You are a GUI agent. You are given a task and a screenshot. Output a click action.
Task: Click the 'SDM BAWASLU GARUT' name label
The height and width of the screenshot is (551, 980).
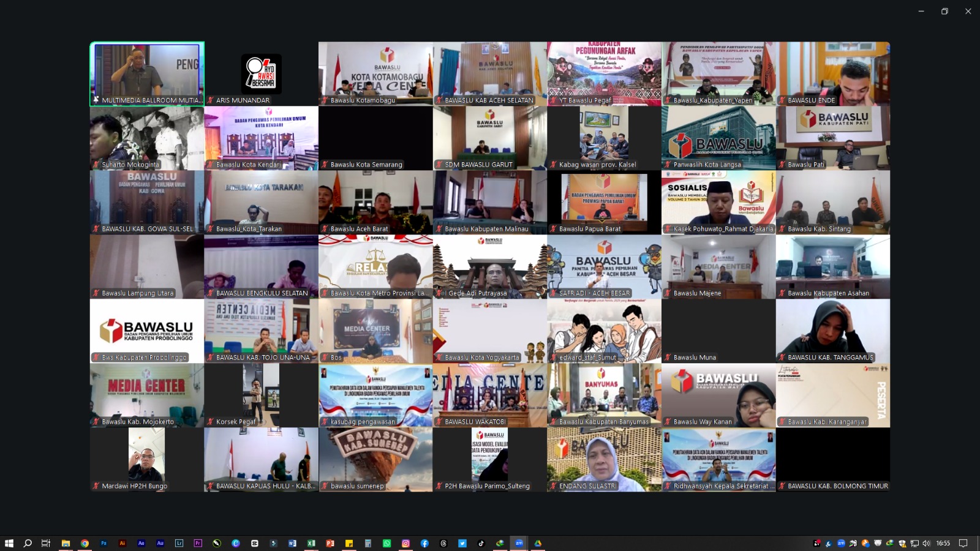click(479, 165)
